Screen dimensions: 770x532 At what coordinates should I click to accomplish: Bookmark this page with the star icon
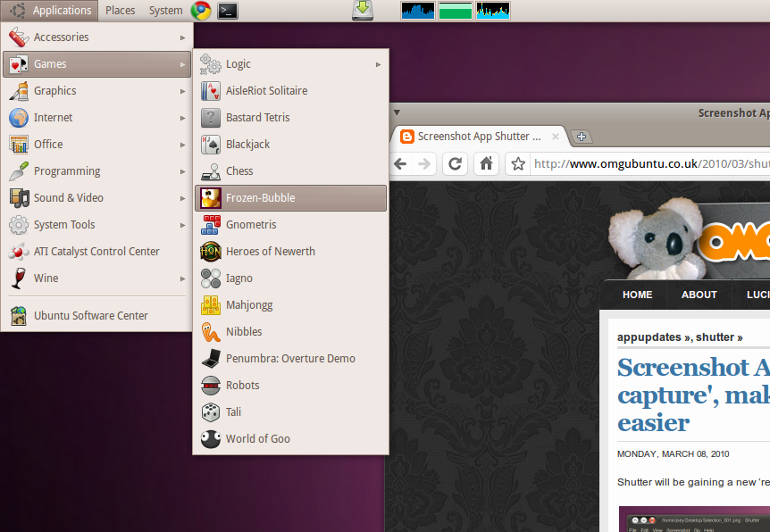pos(518,163)
